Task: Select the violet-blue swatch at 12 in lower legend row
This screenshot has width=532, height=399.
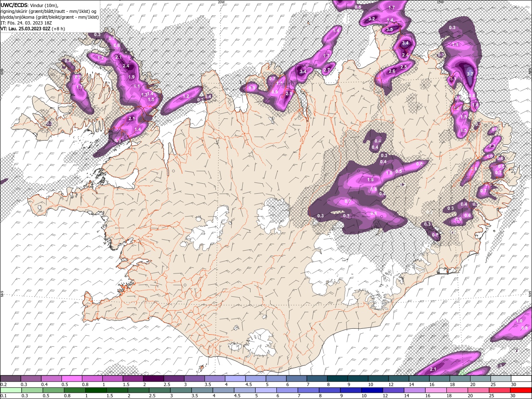Action: click(x=393, y=390)
